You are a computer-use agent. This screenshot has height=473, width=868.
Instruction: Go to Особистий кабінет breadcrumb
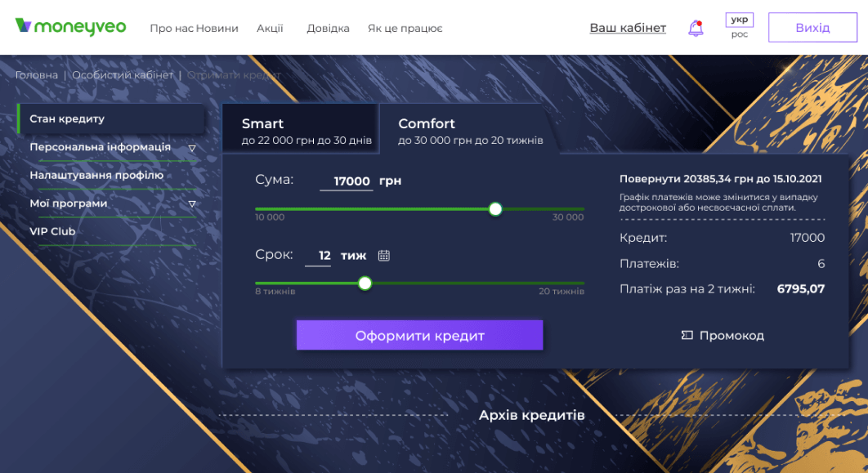[123, 74]
